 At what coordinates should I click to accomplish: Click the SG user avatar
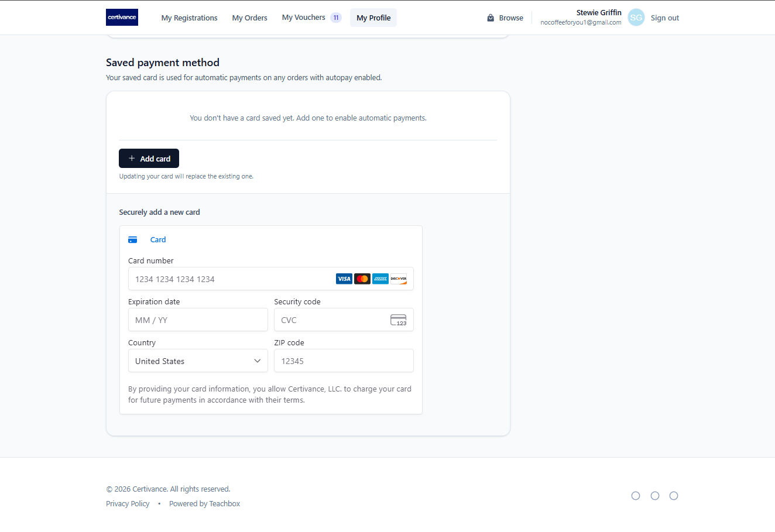636,18
